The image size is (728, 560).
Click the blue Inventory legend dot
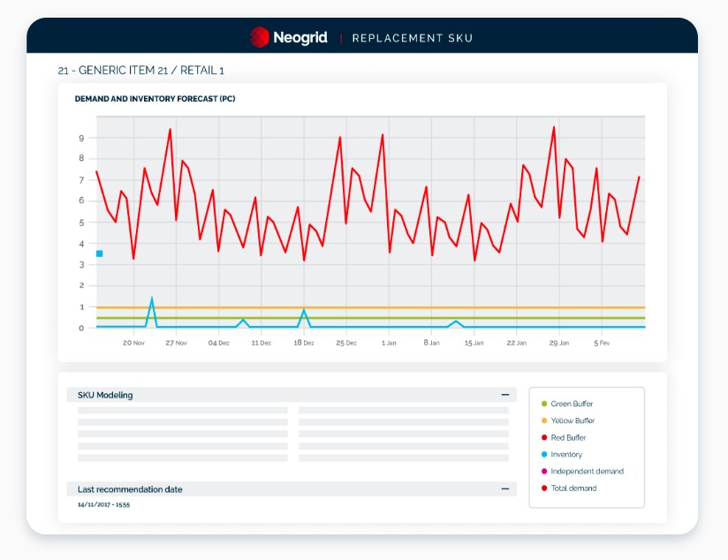[544, 454]
